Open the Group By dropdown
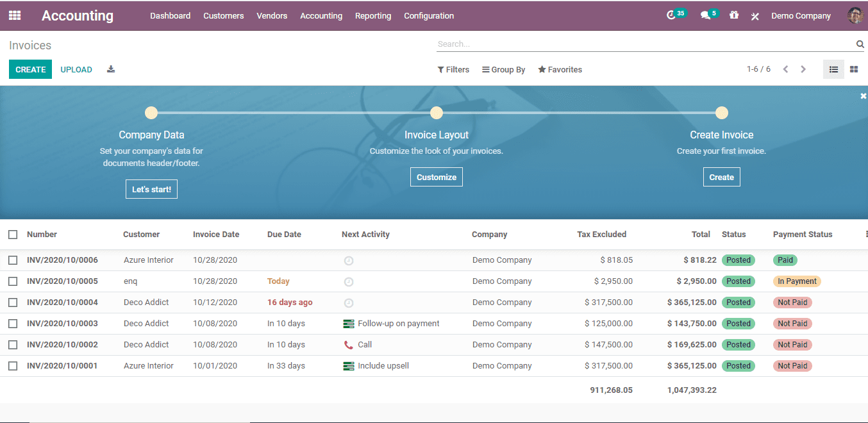The width and height of the screenshot is (868, 423). (503, 69)
